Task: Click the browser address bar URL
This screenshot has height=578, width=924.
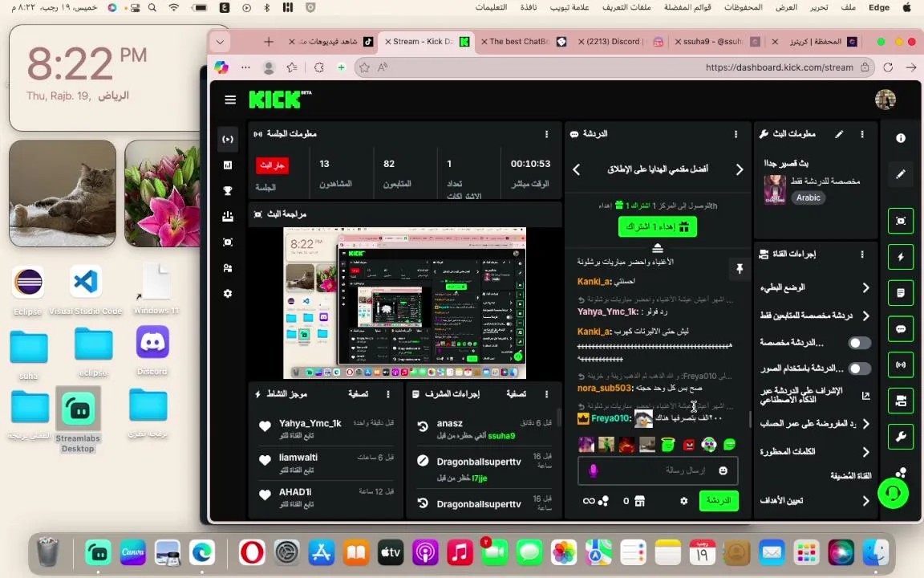Action: pos(779,67)
